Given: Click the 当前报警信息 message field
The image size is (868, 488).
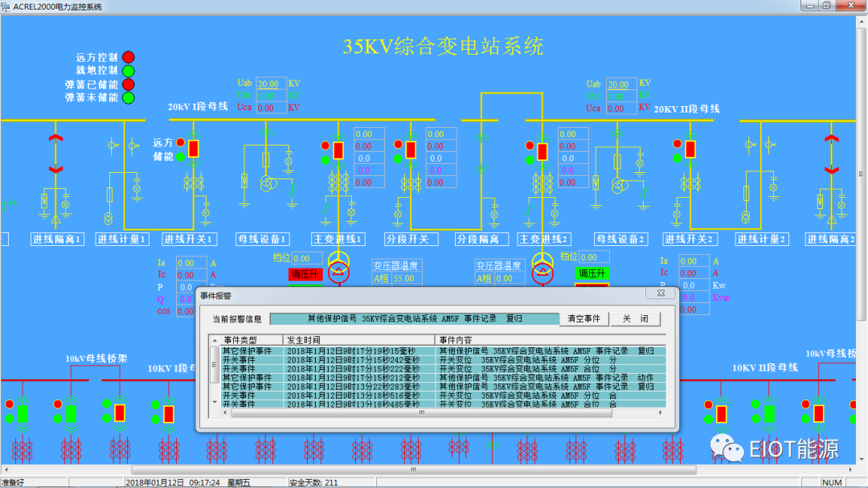Looking at the screenshot, I should point(415,319).
